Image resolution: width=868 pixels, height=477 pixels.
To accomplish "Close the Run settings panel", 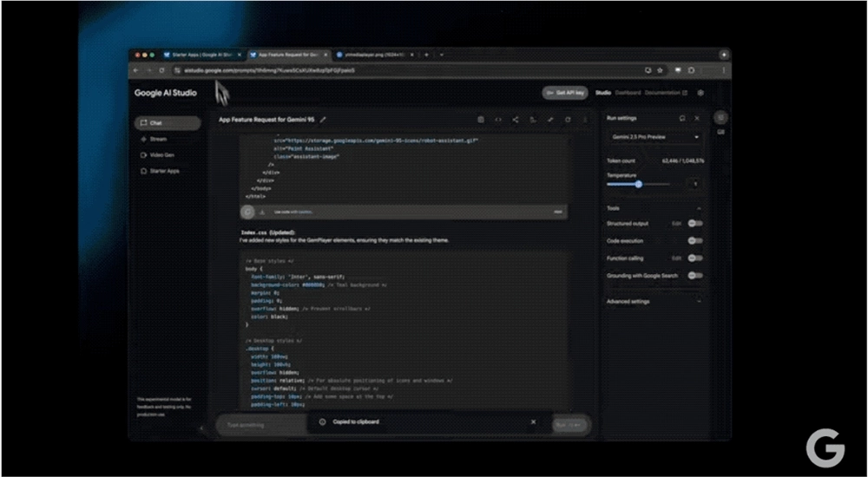I will [x=697, y=118].
